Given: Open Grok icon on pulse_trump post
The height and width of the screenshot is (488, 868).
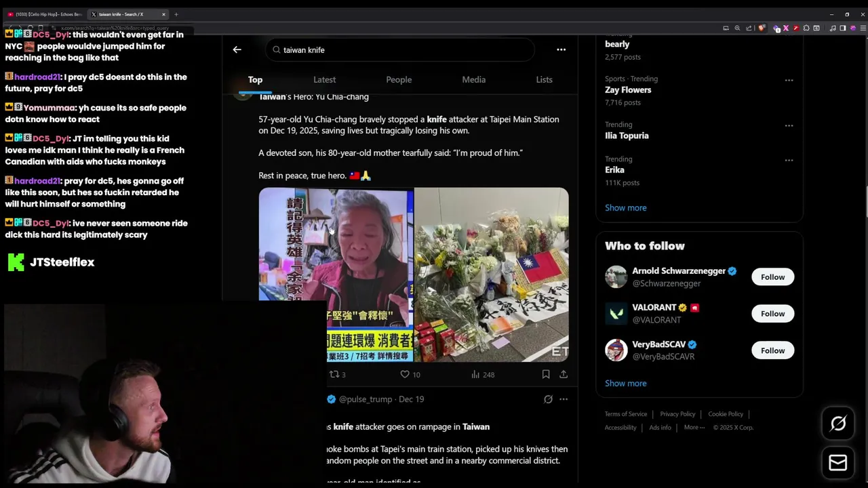Looking at the screenshot, I should tap(548, 399).
